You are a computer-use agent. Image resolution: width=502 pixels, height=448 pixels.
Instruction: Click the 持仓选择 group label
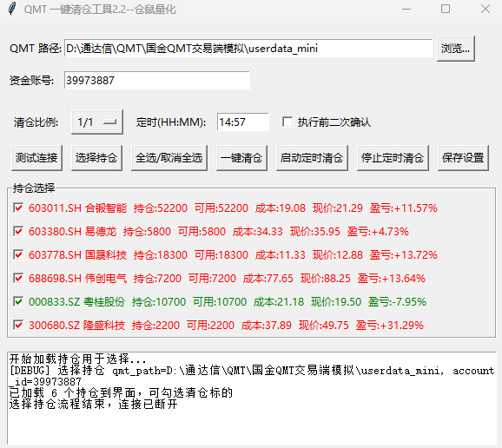34,188
